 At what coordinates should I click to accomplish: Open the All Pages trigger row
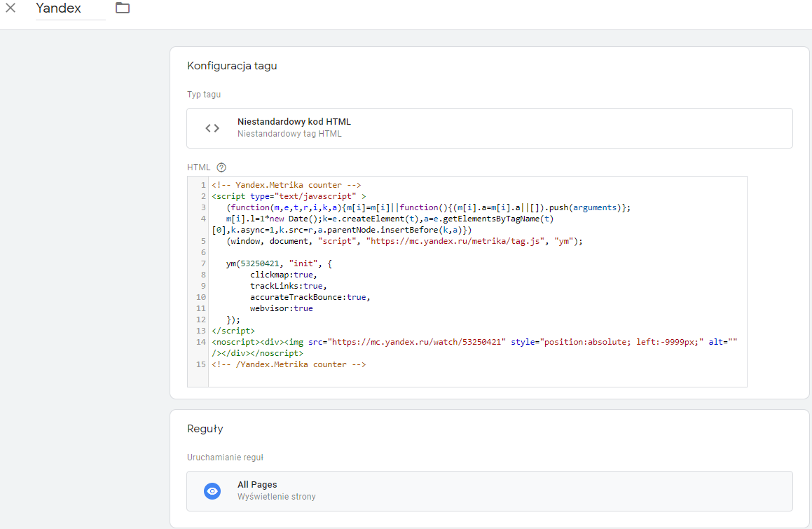490,490
